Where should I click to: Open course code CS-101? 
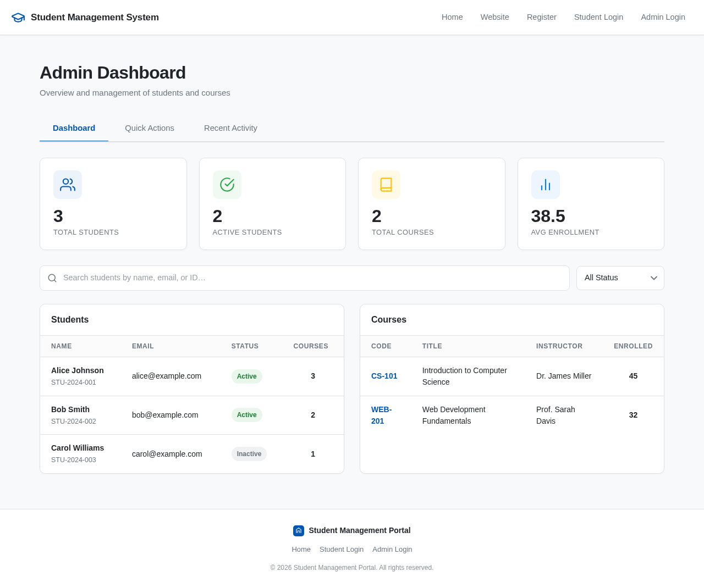384,376
